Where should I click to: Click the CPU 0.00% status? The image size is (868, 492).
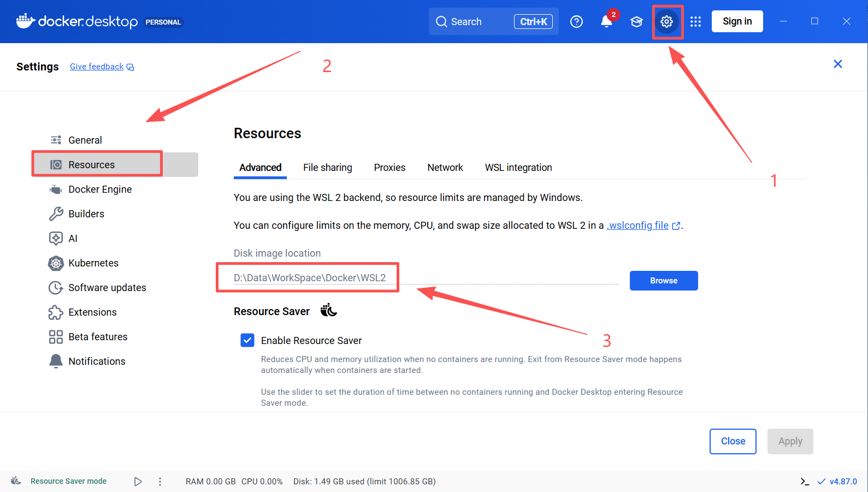point(262,481)
